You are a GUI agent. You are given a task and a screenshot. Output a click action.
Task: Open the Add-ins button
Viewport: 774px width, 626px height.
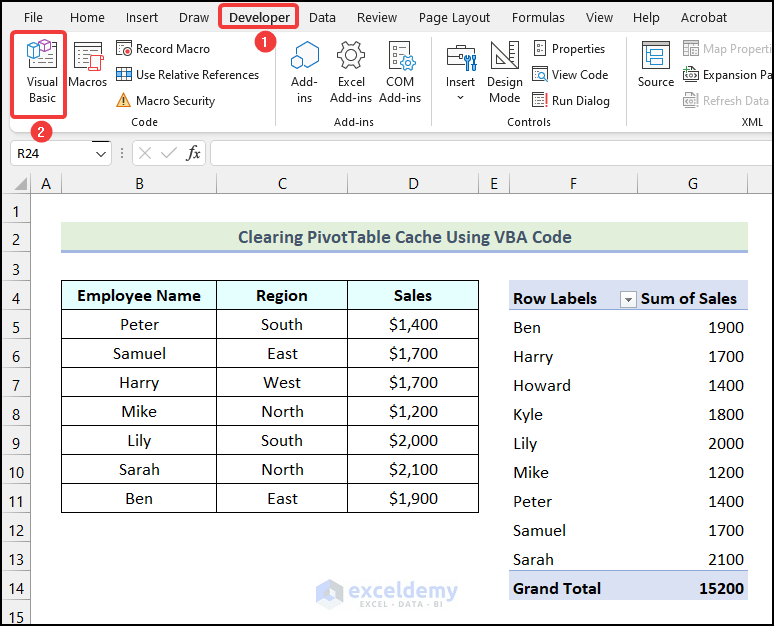click(x=305, y=73)
